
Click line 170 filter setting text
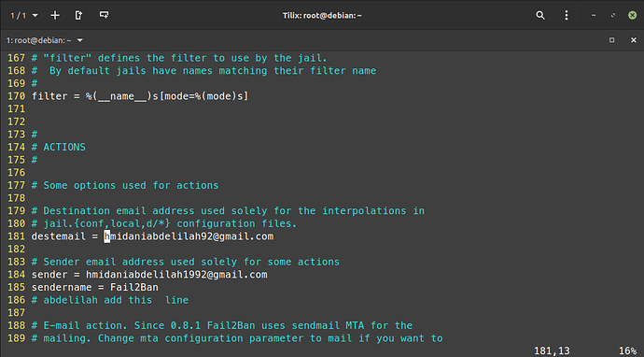[x=140, y=96]
